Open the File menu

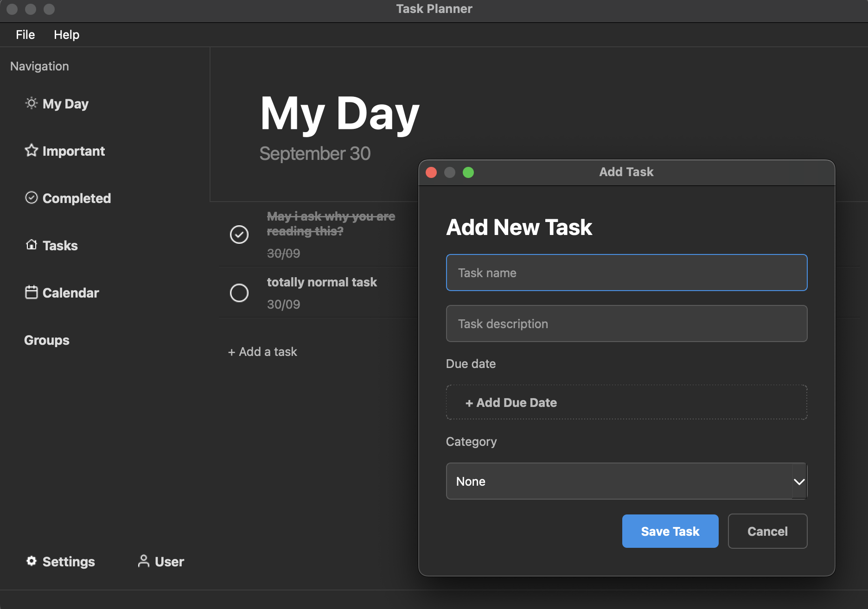point(26,35)
